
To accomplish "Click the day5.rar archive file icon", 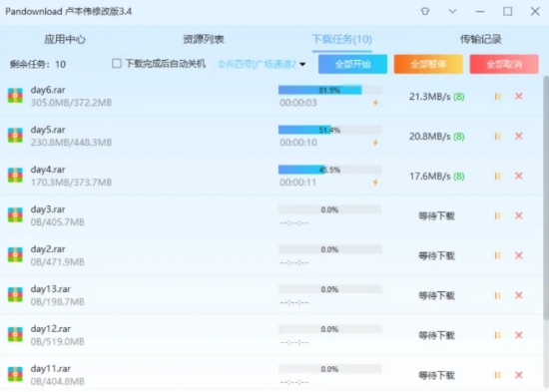I will tap(15, 136).
